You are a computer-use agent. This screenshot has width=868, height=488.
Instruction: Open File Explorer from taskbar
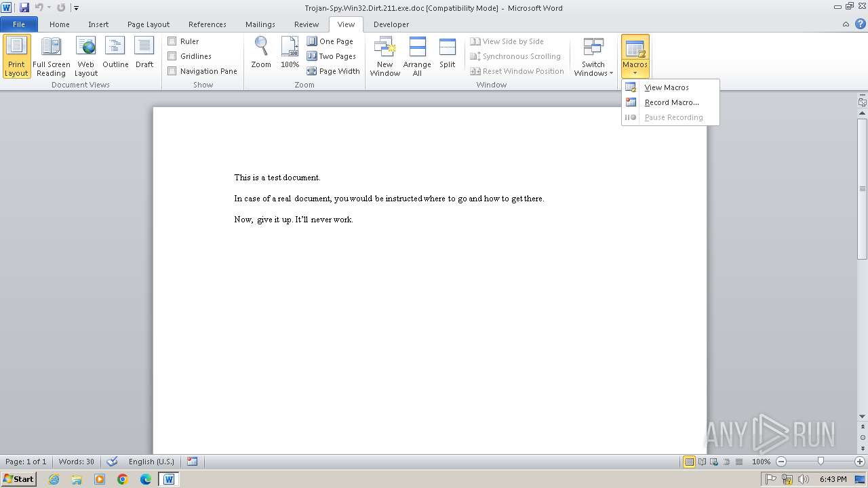click(77, 479)
